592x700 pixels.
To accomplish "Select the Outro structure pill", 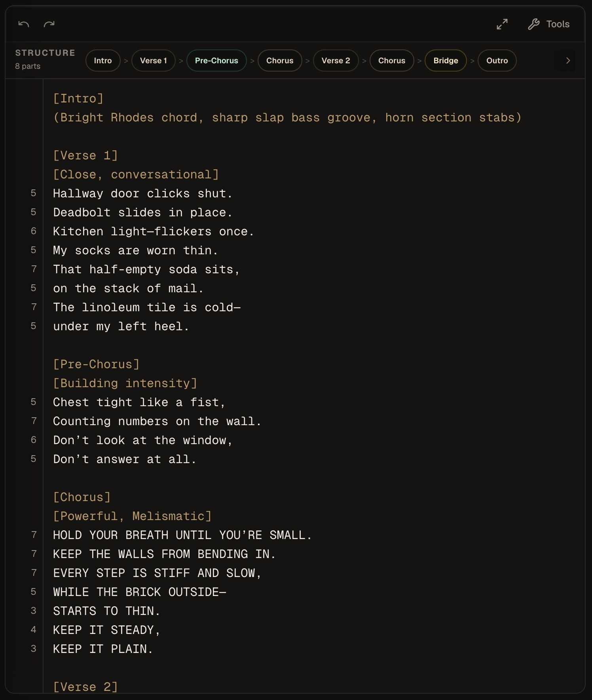I will tap(497, 61).
